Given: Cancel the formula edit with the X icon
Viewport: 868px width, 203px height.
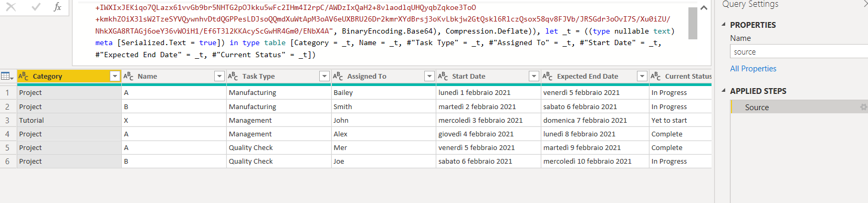Looking at the screenshot, I should (11, 7).
